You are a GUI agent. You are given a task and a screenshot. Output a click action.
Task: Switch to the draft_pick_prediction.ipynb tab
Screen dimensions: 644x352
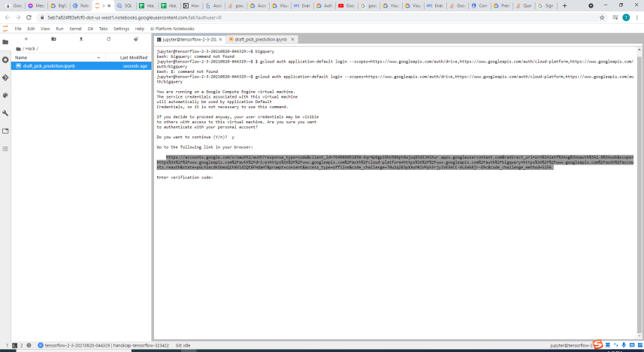click(261, 39)
